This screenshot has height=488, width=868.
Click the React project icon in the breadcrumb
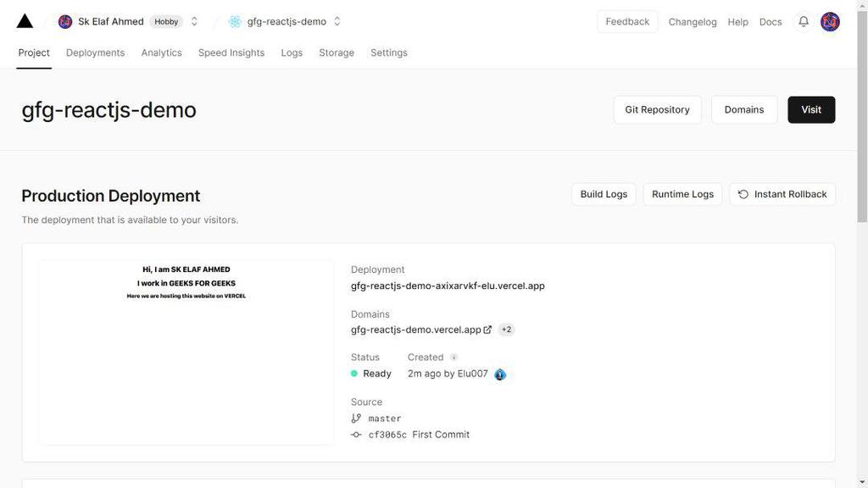235,21
